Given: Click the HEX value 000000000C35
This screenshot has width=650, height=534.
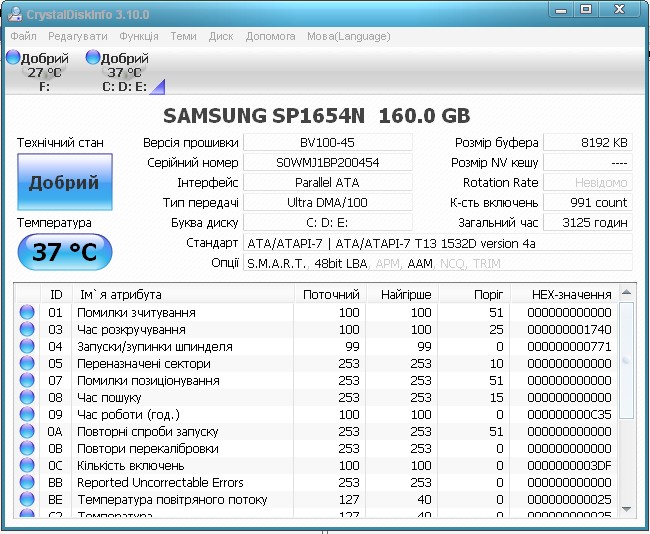Looking at the screenshot, I should 569,414.
